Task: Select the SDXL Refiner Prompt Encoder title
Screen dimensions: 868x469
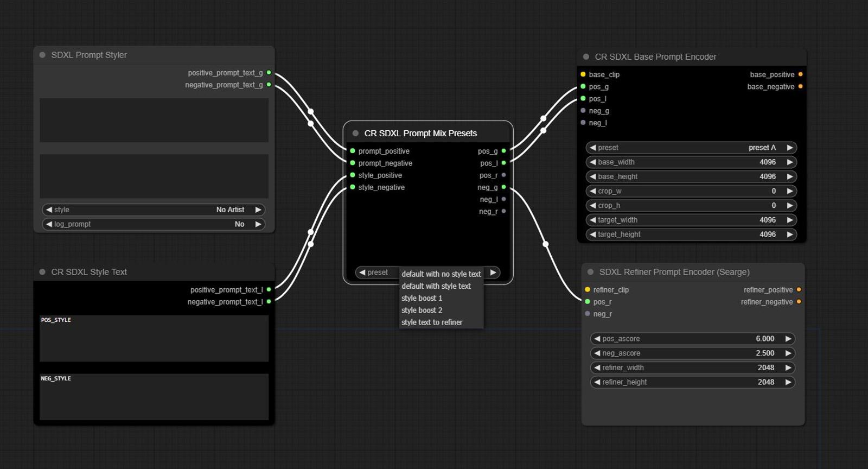Action: (674, 272)
